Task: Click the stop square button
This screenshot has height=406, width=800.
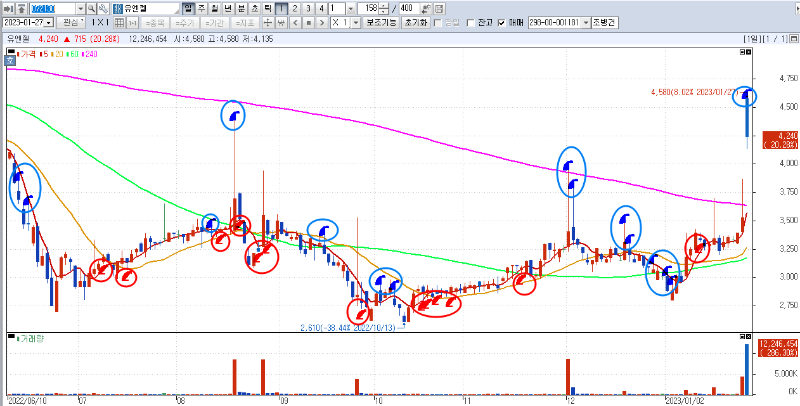Action: point(309,23)
